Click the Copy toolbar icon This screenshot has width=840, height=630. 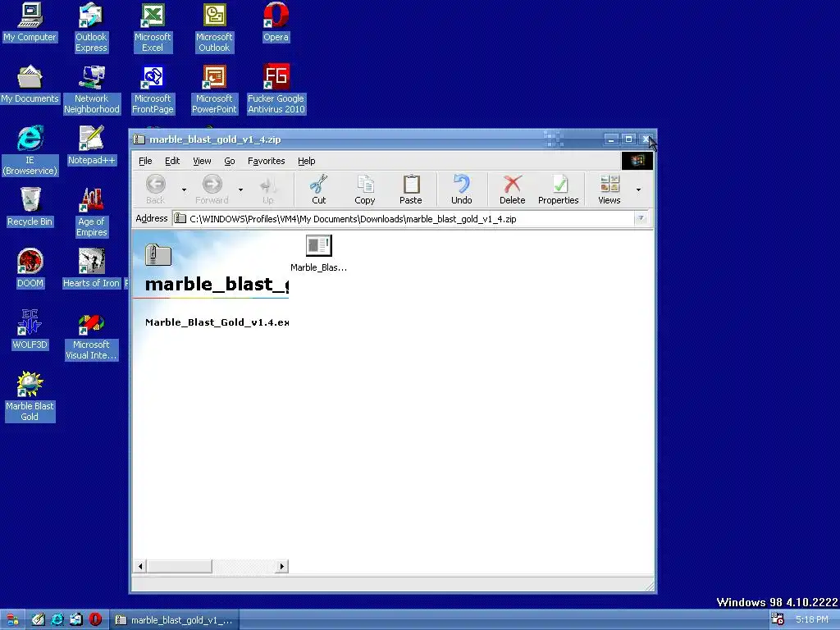tap(365, 189)
